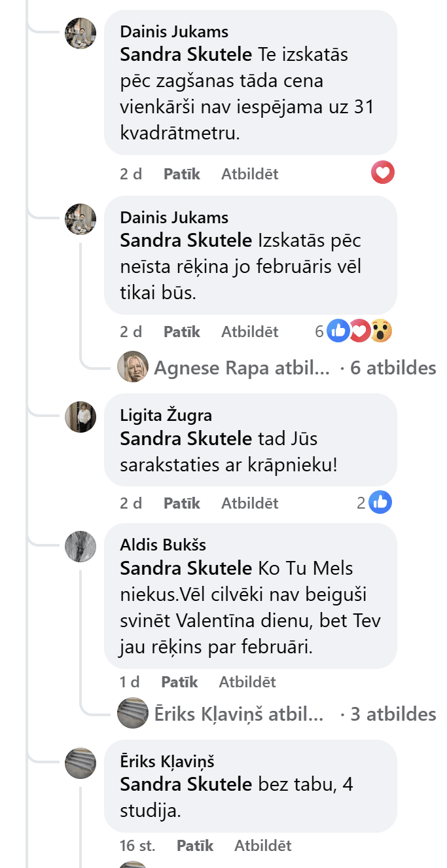Open reaction icons on the neīsta rēķina comment
The image size is (447, 868).
coord(359,331)
